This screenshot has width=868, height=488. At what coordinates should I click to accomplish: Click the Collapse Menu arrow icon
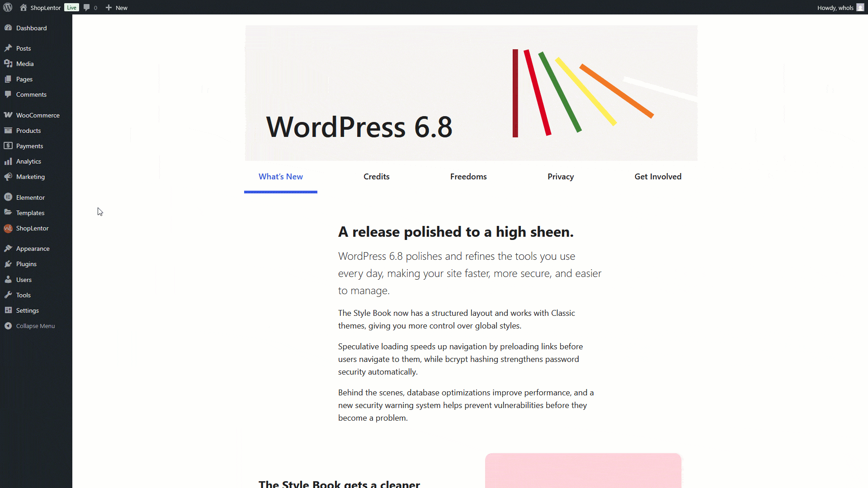coord(8,325)
